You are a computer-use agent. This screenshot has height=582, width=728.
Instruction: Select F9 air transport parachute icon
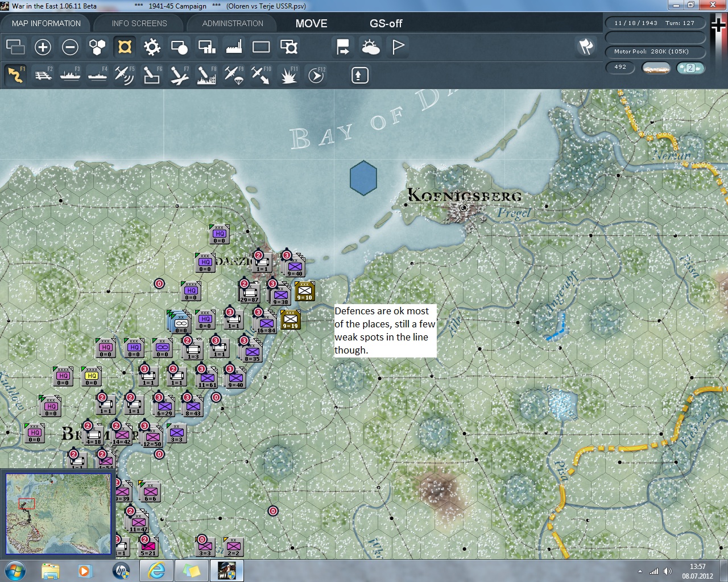tap(234, 74)
